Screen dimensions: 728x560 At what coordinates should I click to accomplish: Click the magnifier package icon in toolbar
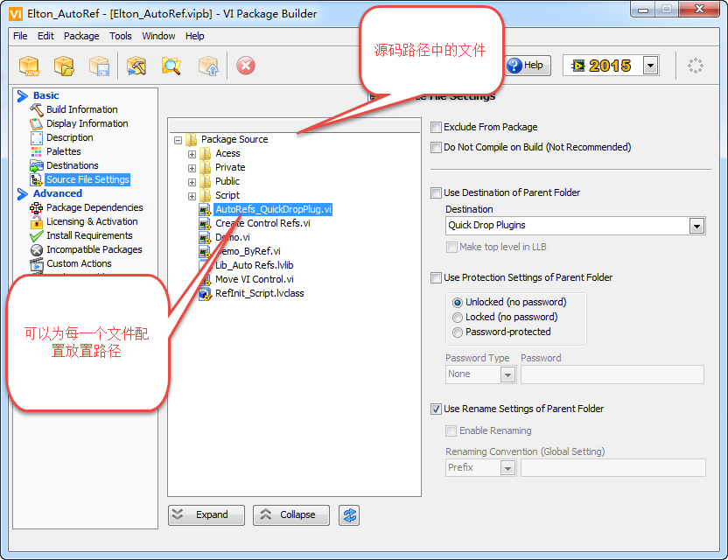tap(171, 66)
